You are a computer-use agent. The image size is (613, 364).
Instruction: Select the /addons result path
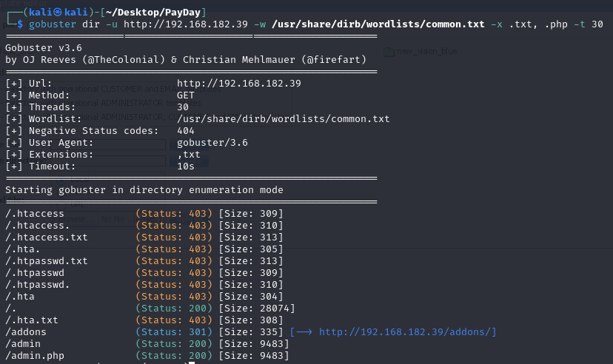(x=25, y=332)
